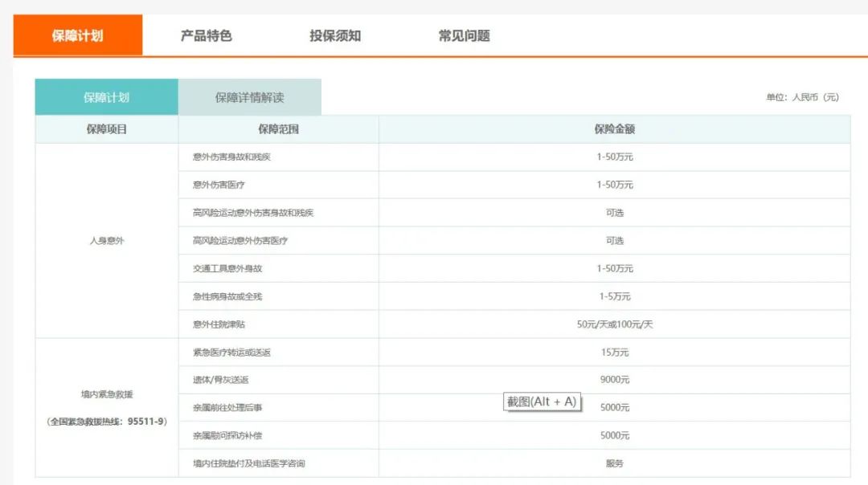Click 可选 for 高风险运动意外伤害身故和残疾

615,213
